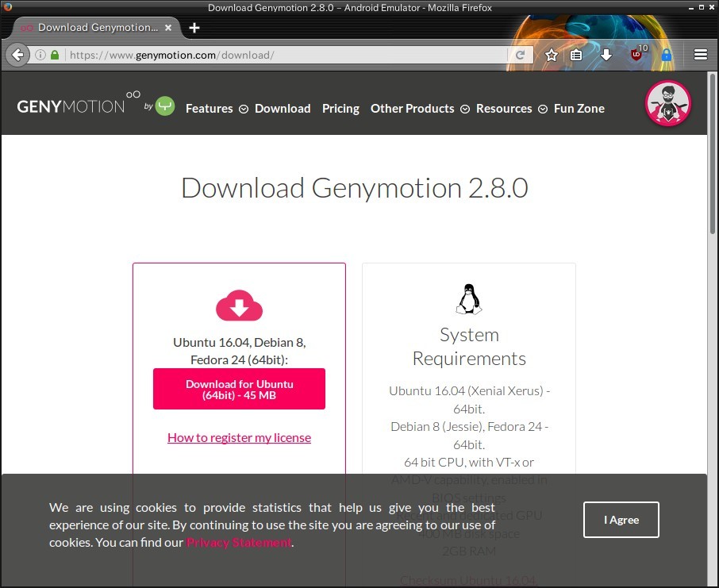
Task: Maximize the Firefox window
Action: (701, 7)
